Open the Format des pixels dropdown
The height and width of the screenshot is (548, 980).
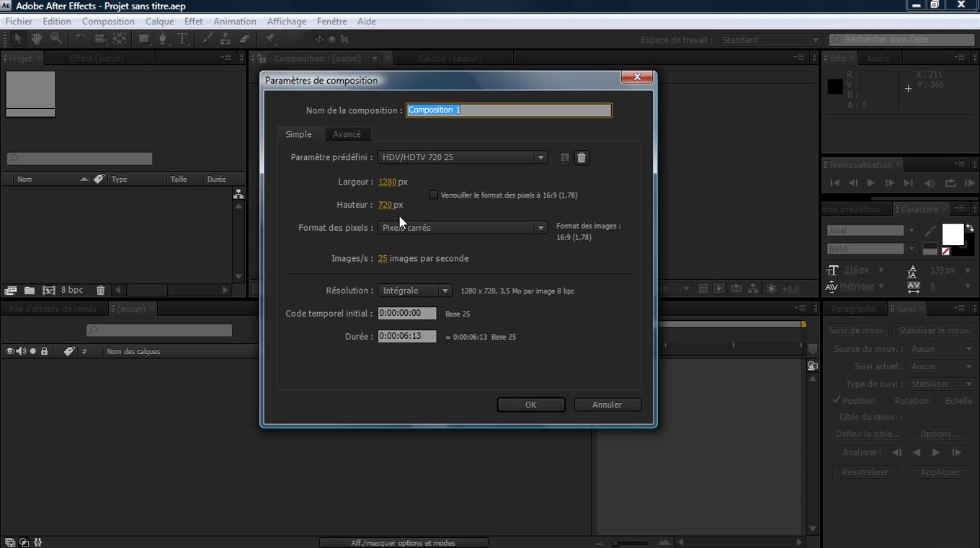tap(462, 228)
